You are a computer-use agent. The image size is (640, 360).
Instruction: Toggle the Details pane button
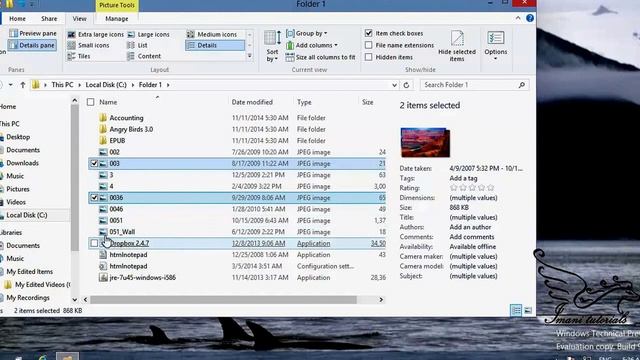(32, 45)
